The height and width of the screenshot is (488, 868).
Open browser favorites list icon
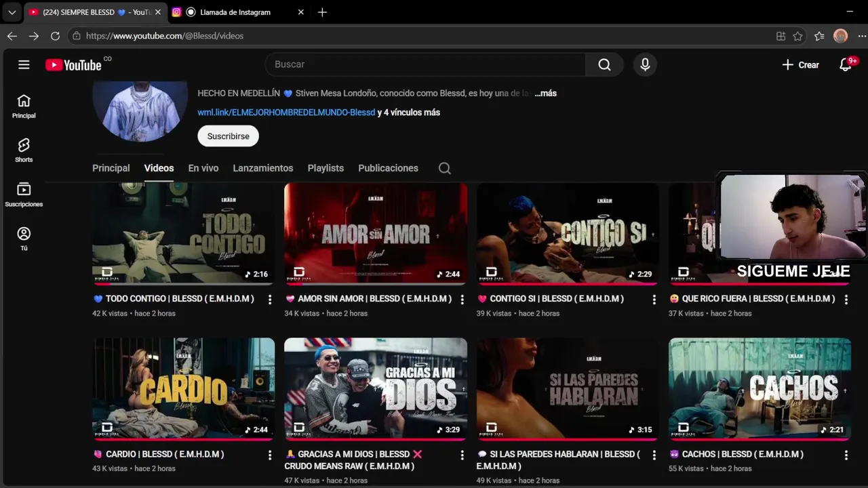point(819,36)
